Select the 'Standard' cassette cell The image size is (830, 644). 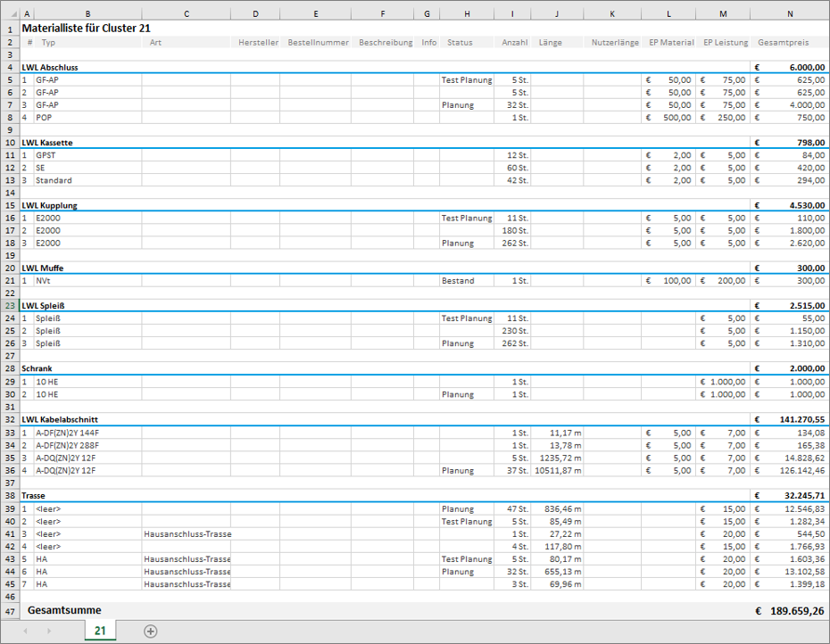pyautogui.click(x=87, y=180)
